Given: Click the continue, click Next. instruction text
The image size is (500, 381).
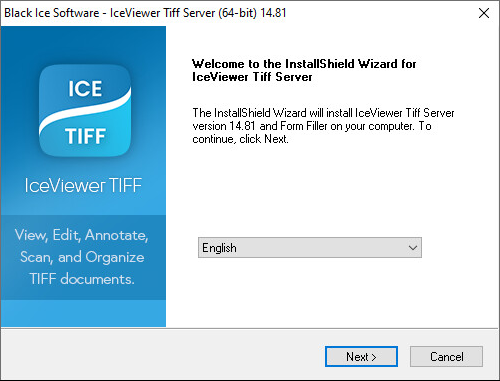Looking at the screenshot, I should point(240,139).
